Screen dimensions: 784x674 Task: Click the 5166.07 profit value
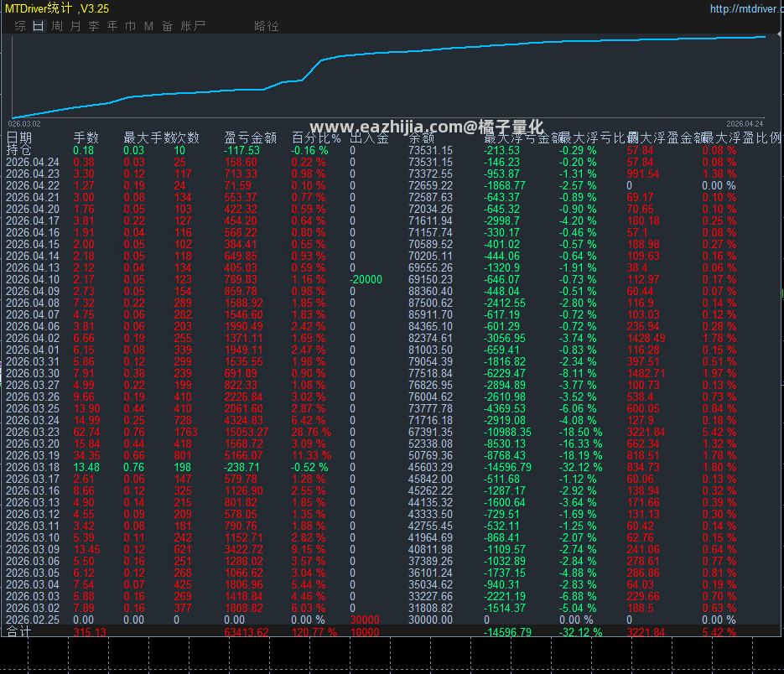click(x=243, y=455)
